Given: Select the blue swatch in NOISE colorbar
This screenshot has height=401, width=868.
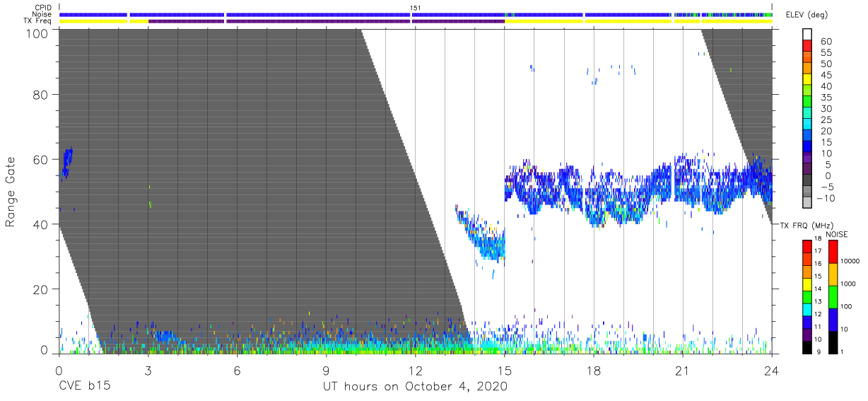Looking at the screenshot, I should (833, 319).
